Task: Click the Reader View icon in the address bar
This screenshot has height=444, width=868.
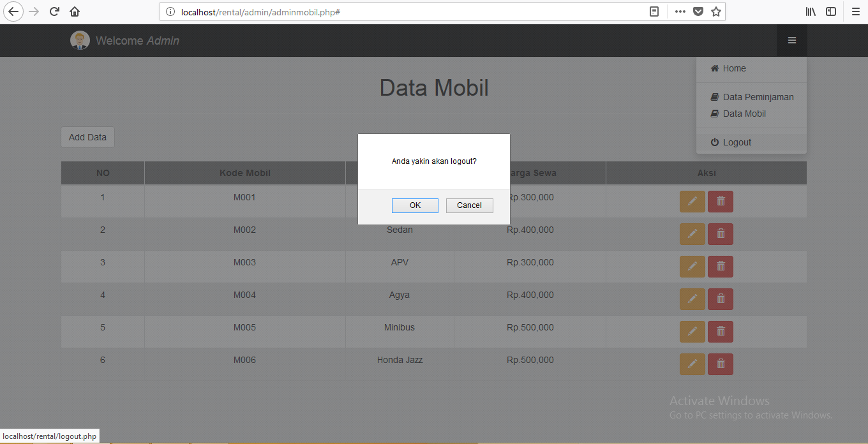Action: [654, 11]
